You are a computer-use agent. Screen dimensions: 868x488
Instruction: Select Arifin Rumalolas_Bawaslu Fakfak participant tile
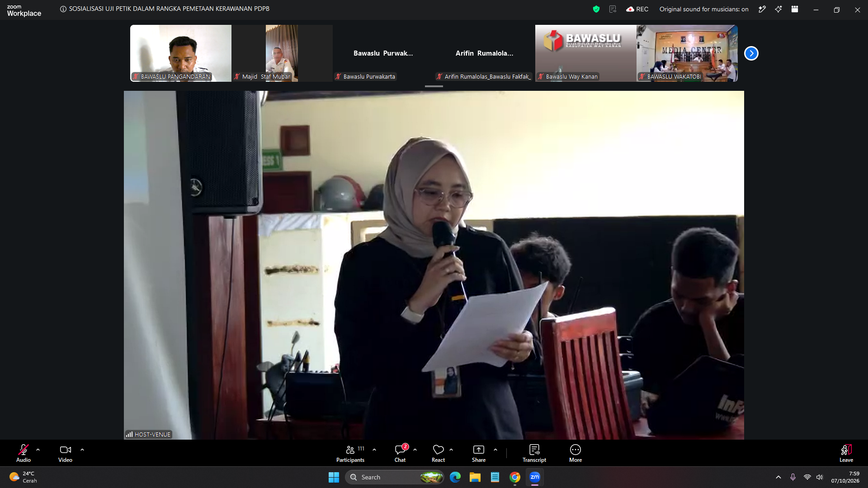coord(485,53)
